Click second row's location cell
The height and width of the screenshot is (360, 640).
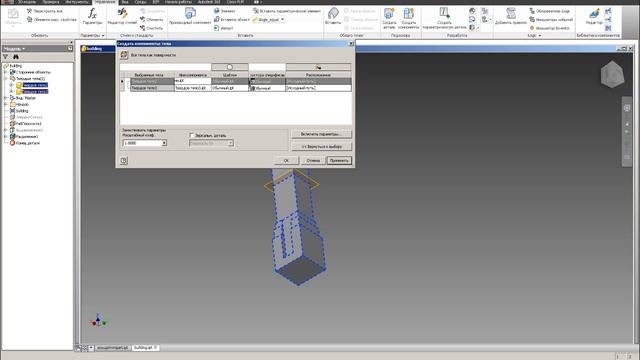(x=318, y=88)
